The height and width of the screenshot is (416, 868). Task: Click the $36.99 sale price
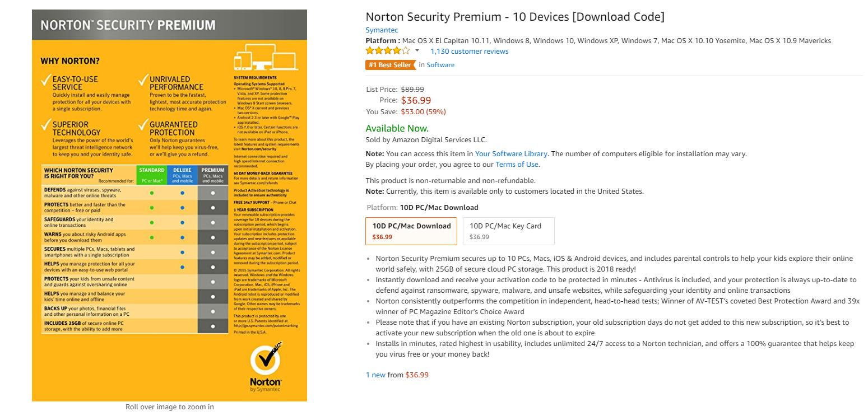[x=416, y=101]
